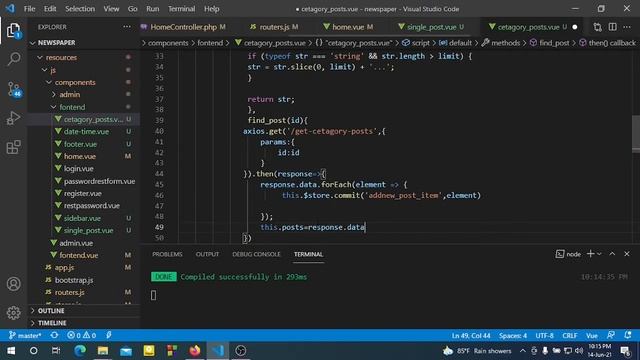Open terminal launch profile dropdown arrow
640x360 pixels.
pyautogui.click(x=599, y=254)
